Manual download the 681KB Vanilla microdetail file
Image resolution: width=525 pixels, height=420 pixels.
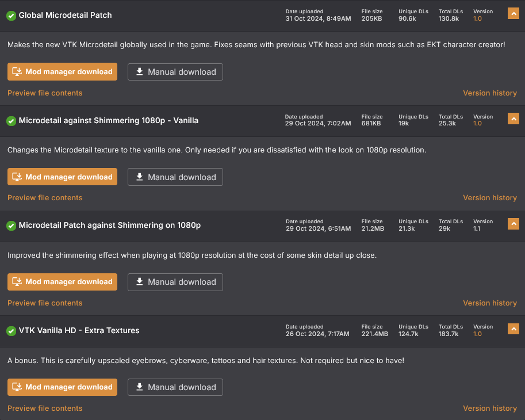click(175, 177)
